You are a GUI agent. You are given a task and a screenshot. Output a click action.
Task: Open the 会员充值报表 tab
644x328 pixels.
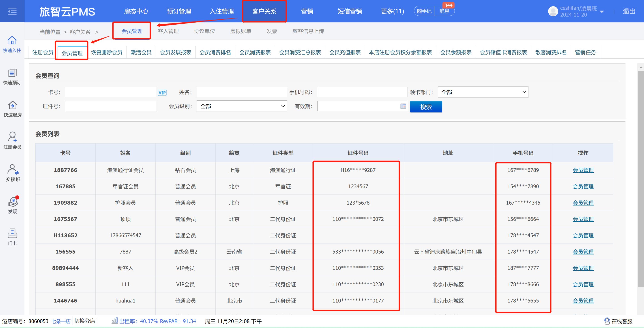pos(345,52)
